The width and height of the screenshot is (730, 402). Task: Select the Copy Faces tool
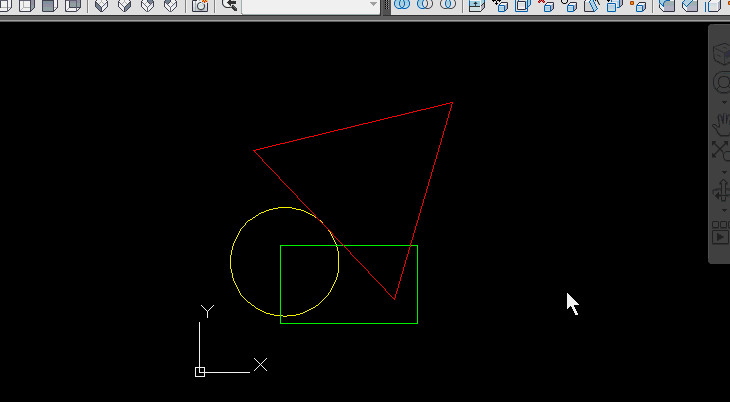pos(615,5)
